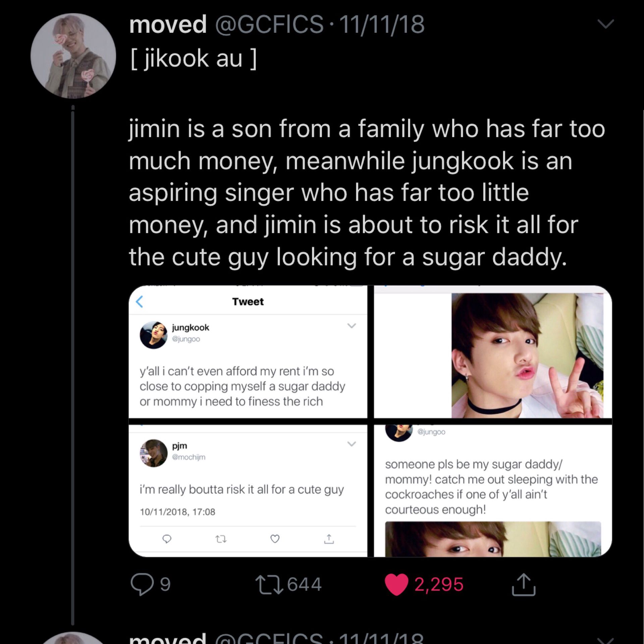
Task: Open the tweet options chevron at top
Action: 606,24
